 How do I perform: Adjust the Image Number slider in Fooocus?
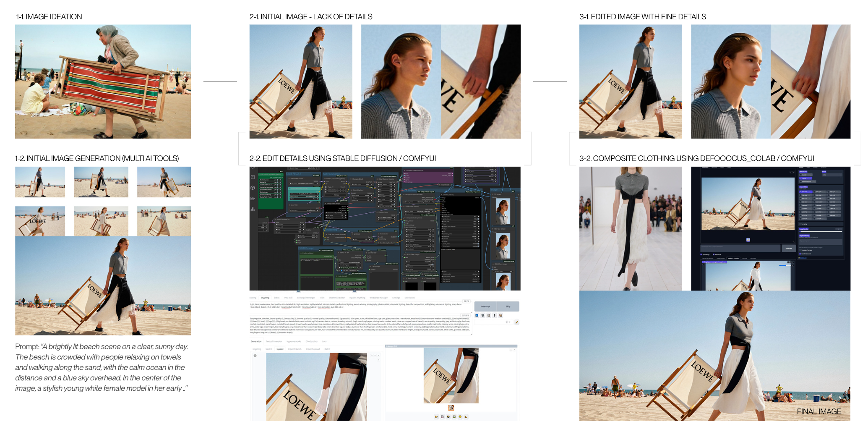(821, 231)
